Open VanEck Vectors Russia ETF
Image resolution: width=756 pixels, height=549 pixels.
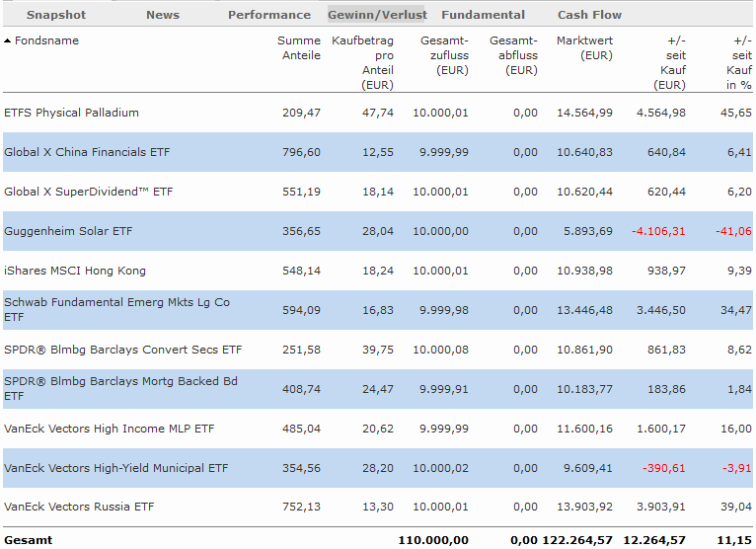point(79,508)
